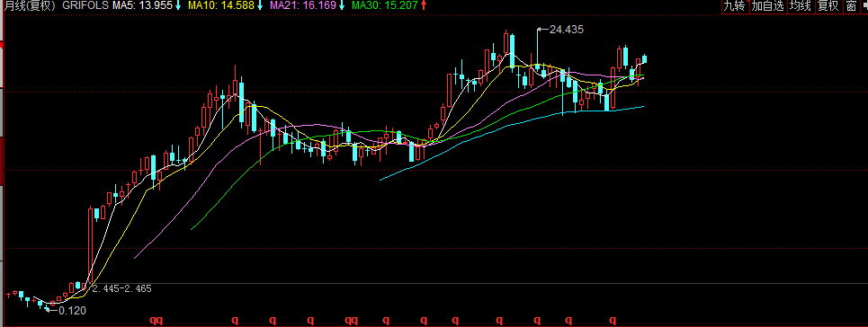Toggle the 复权 price adjustment option
This screenshot has height=327, width=868.
point(828,6)
